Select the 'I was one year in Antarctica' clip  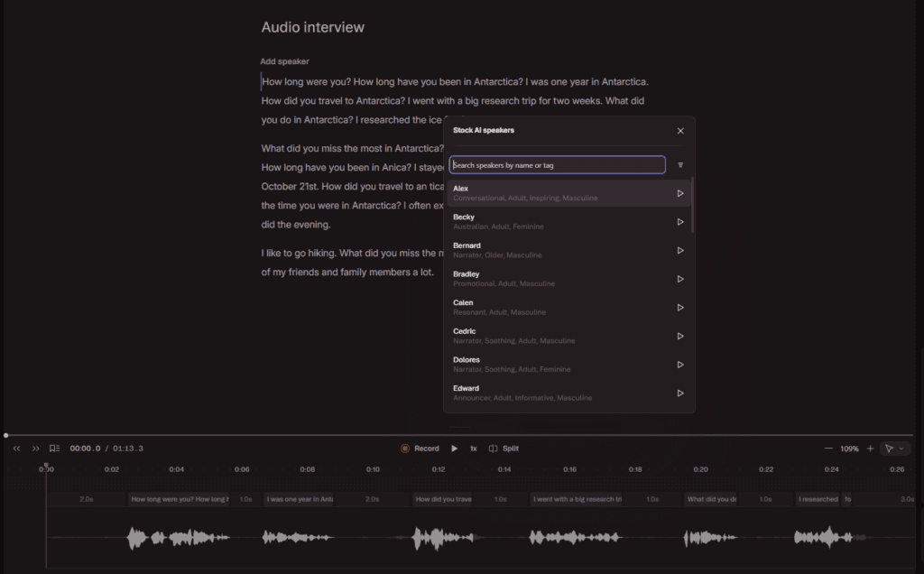(298, 498)
